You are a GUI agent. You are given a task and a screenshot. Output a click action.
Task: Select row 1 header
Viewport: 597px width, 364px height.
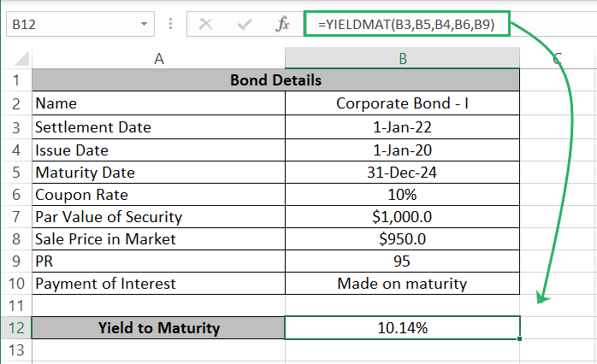pyautogui.click(x=15, y=81)
